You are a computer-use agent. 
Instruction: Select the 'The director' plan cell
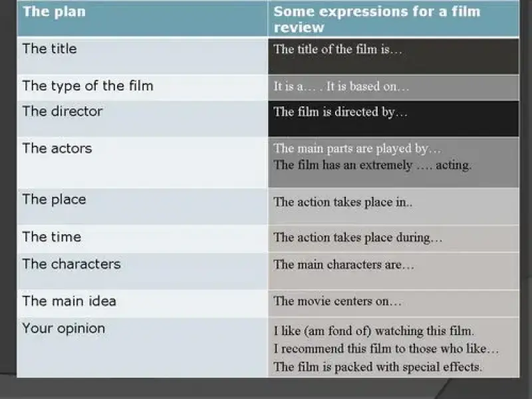pyautogui.click(x=63, y=111)
